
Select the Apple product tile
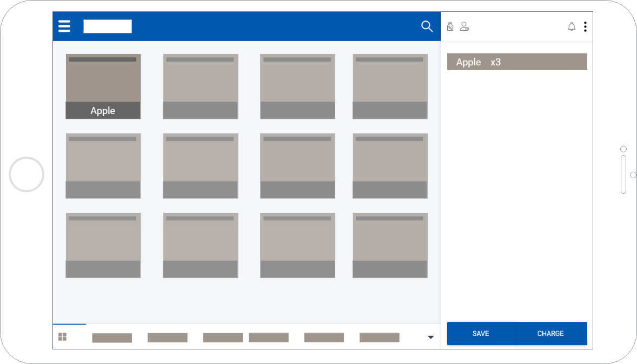tap(103, 86)
